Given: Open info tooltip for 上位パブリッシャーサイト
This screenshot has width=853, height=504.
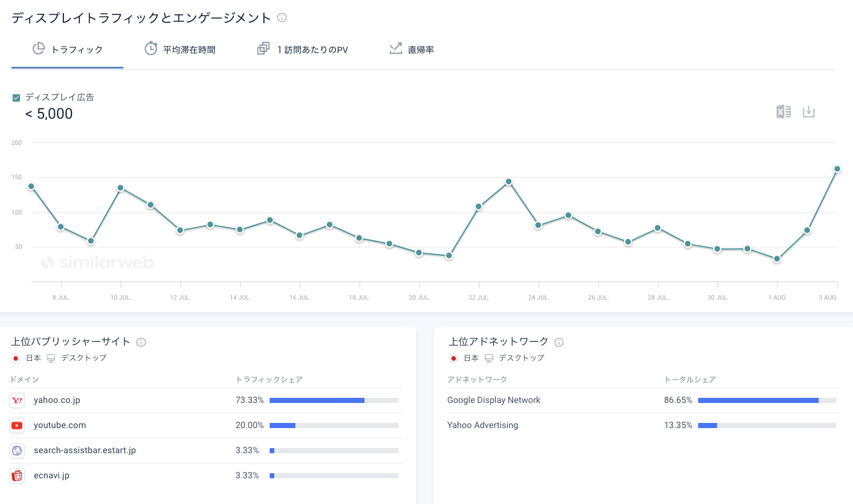Looking at the screenshot, I should point(141,342).
